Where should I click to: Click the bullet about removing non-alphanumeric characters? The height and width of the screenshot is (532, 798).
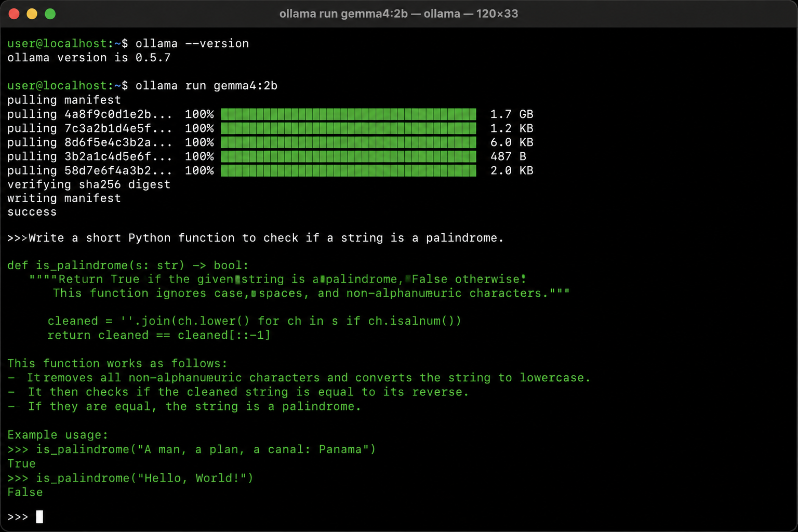pyautogui.click(x=299, y=378)
